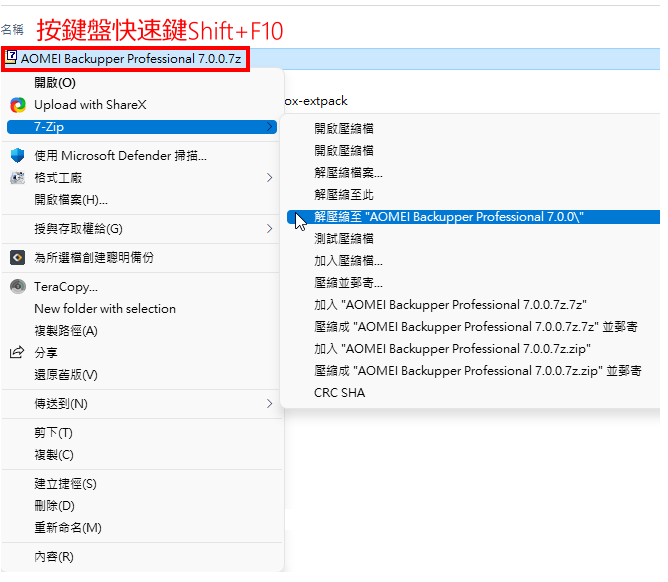Select Upload with ShareX
Screen dimensions: 668x582
90,105
